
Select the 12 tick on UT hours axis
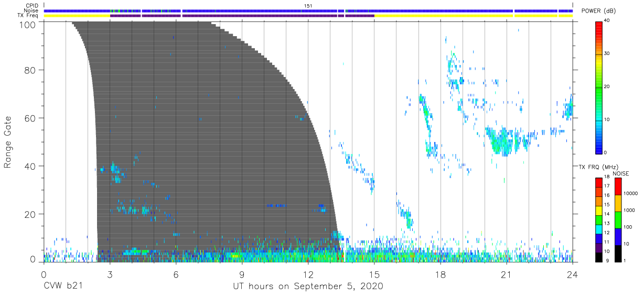click(x=308, y=273)
